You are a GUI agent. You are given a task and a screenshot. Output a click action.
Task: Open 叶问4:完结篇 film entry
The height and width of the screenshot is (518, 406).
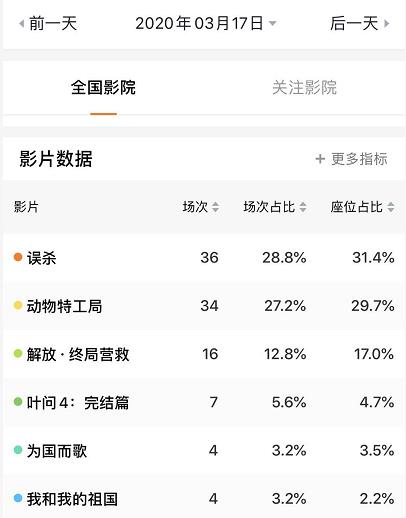(x=203, y=402)
